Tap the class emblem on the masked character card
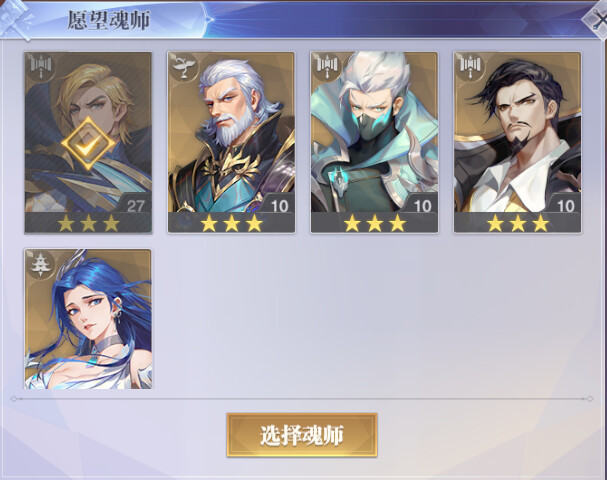 pos(327,67)
